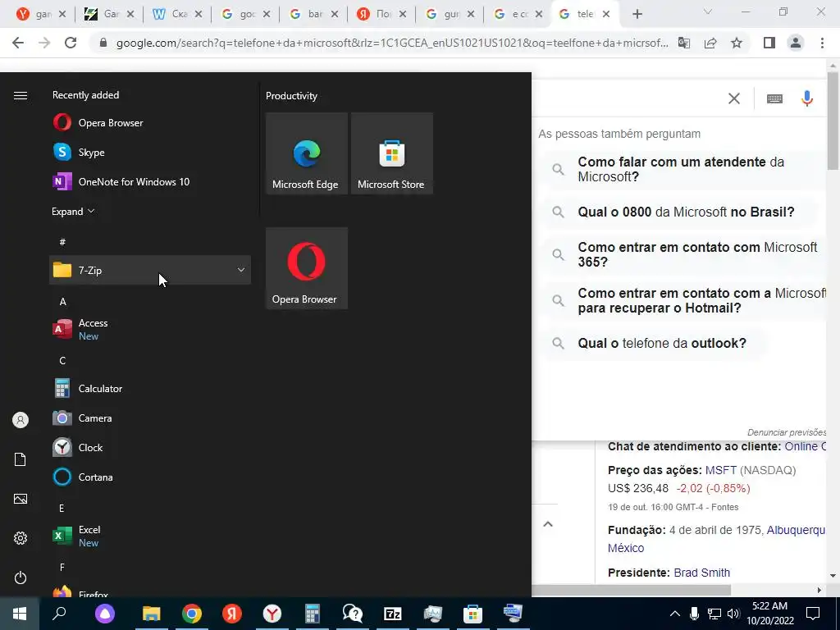Click the Opera Browser tile
Image resolution: width=840 pixels, height=630 pixels.
307,268
